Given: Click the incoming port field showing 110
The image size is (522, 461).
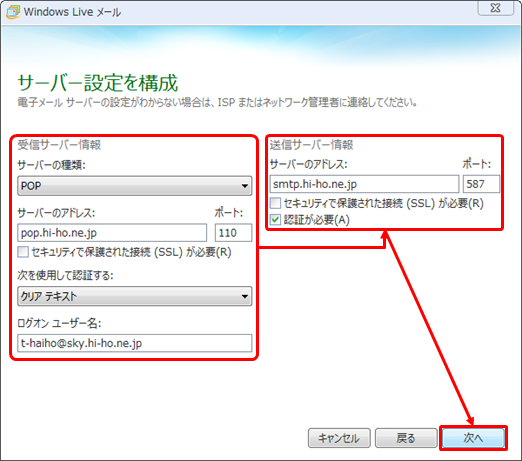Looking at the screenshot, I should [x=233, y=233].
